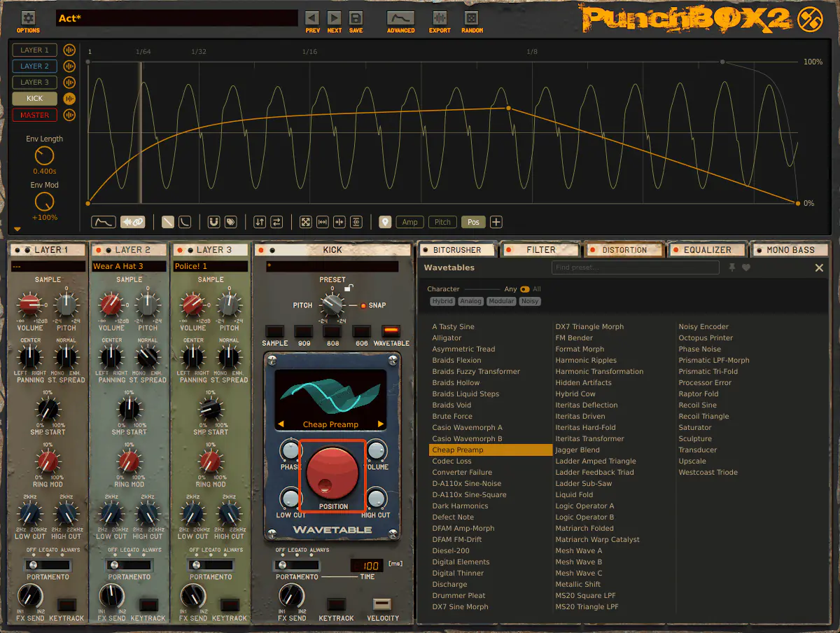This screenshot has width=840, height=633.
Task: Open Layer 1 sample selector showing ---
Action: tap(48, 267)
